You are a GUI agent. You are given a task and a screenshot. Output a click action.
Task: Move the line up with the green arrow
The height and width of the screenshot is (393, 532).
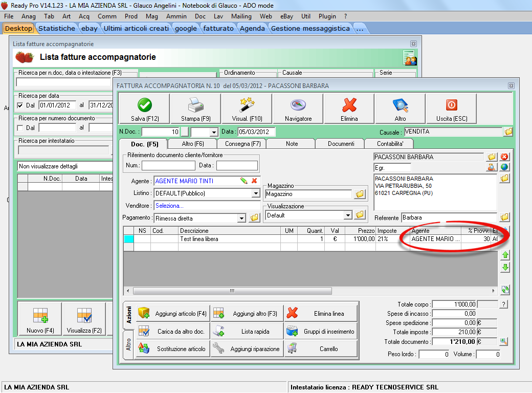pos(505,255)
